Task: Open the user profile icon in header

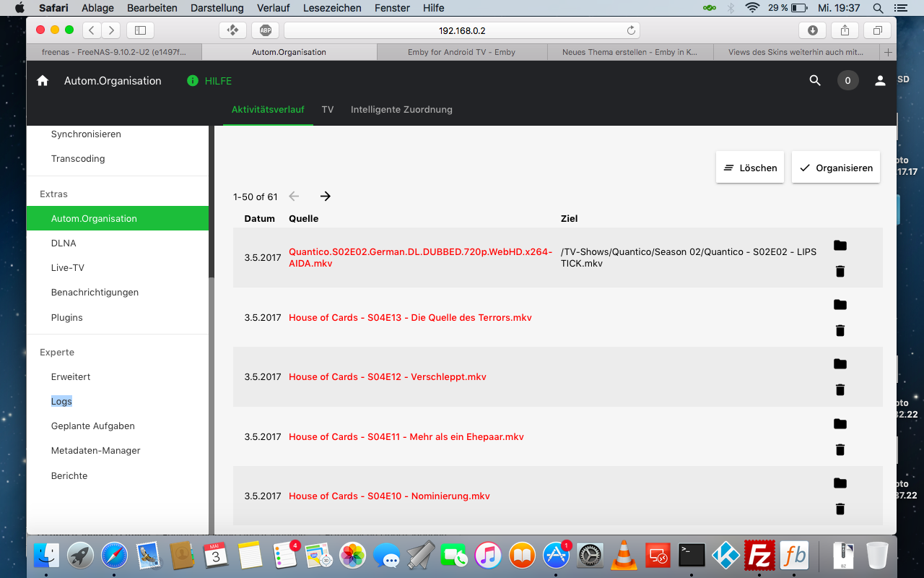Action: tap(880, 81)
